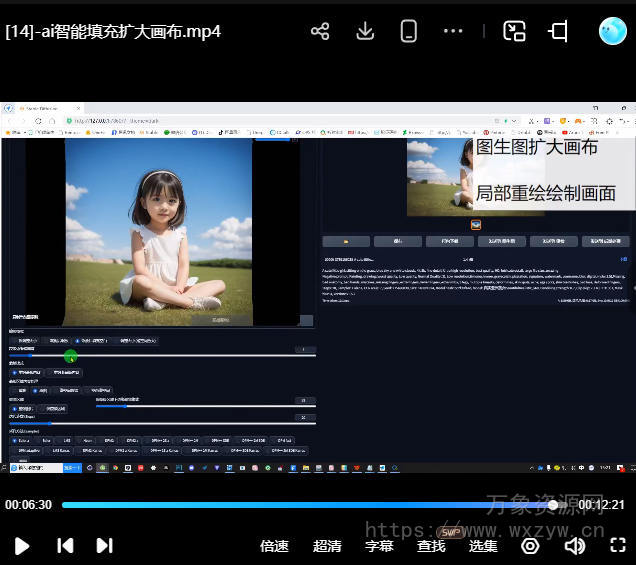Click the share icon in top bar
The height and width of the screenshot is (565, 636).
pyautogui.click(x=320, y=31)
